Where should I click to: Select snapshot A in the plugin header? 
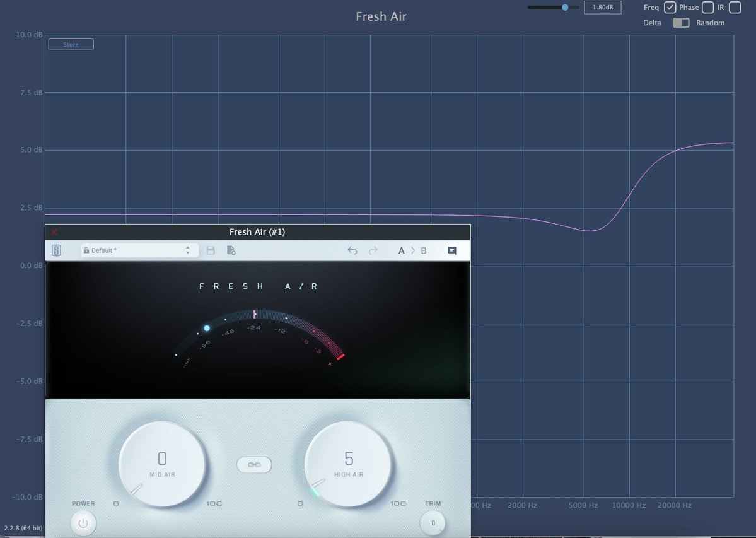click(401, 250)
